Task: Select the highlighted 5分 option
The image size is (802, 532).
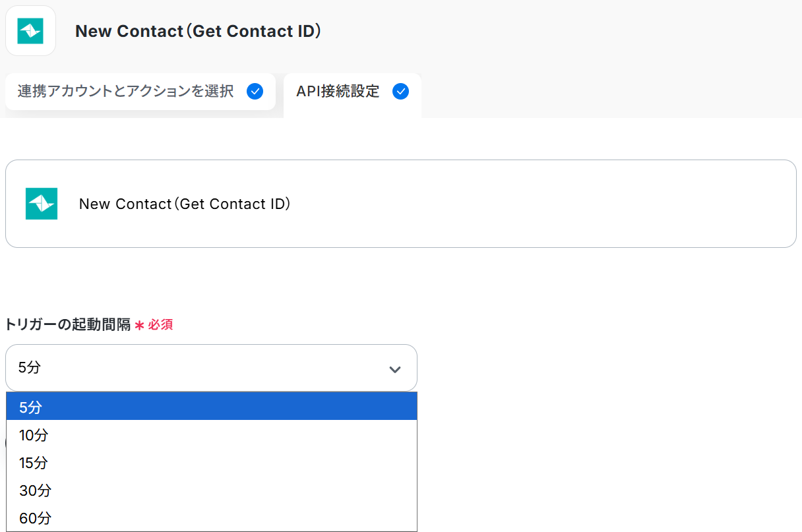Action: (x=211, y=407)
